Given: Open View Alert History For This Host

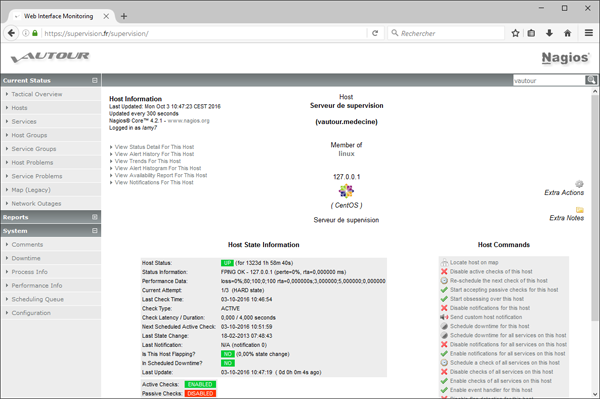Looking at the screenshot, I should tap(154, 154).
